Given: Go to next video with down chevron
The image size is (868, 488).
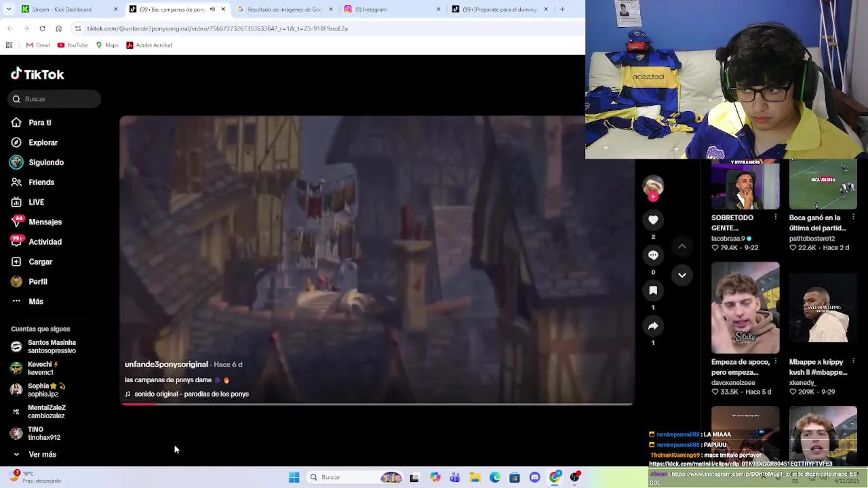Looking at the screenshot, I should click(x=682, y=275).
